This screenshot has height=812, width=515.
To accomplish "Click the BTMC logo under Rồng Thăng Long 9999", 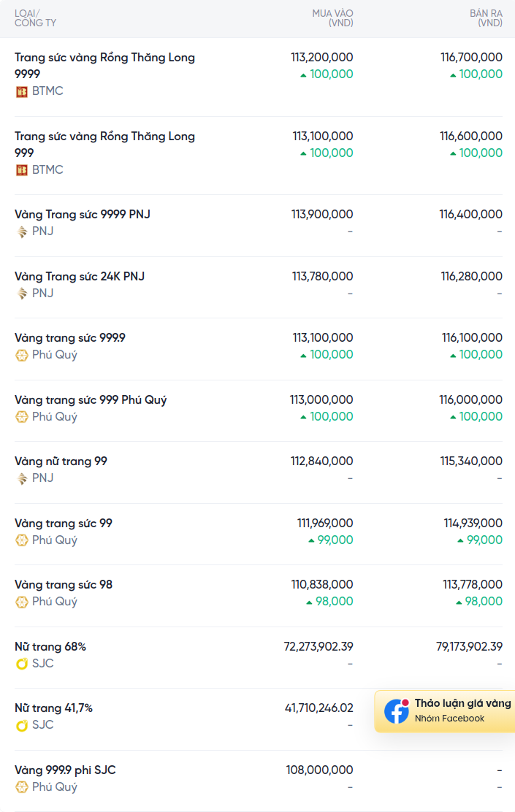I will (x=22, y=92).
